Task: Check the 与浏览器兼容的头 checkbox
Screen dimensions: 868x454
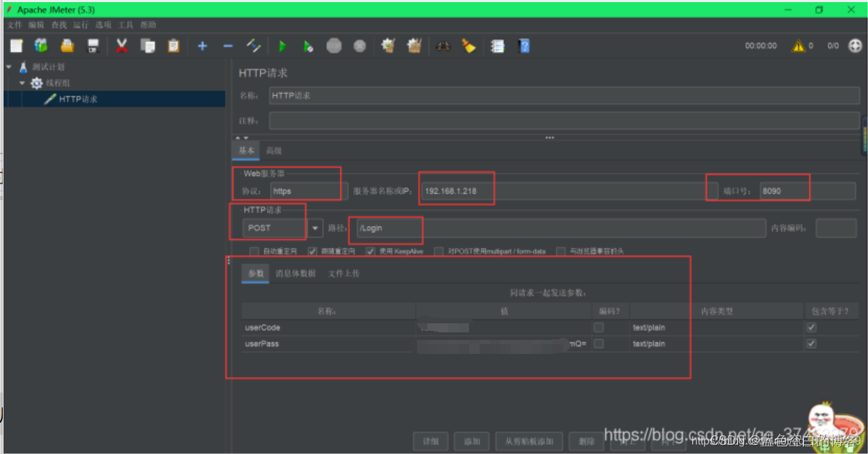Action: 561,251
